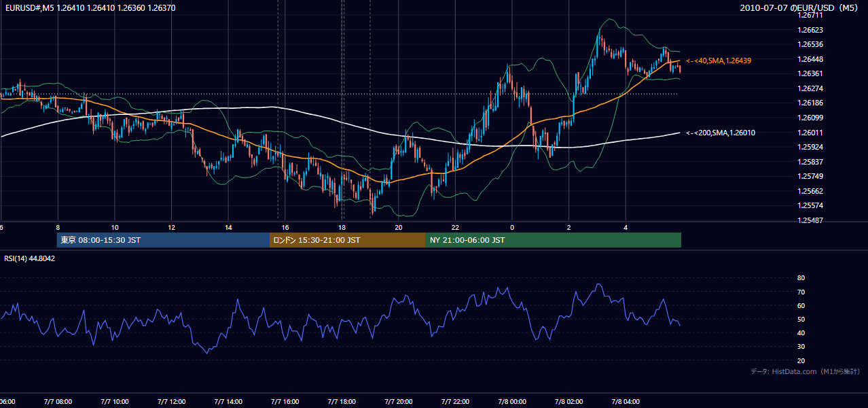Click price scale value 1.26011

click(x=810, y=133)
